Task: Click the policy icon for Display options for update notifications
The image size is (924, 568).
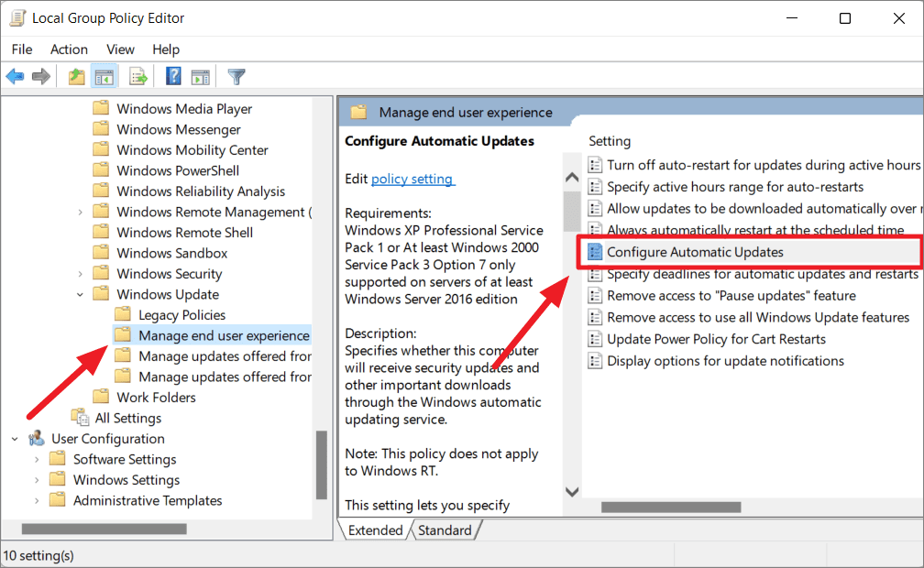Action: (595, 361)
